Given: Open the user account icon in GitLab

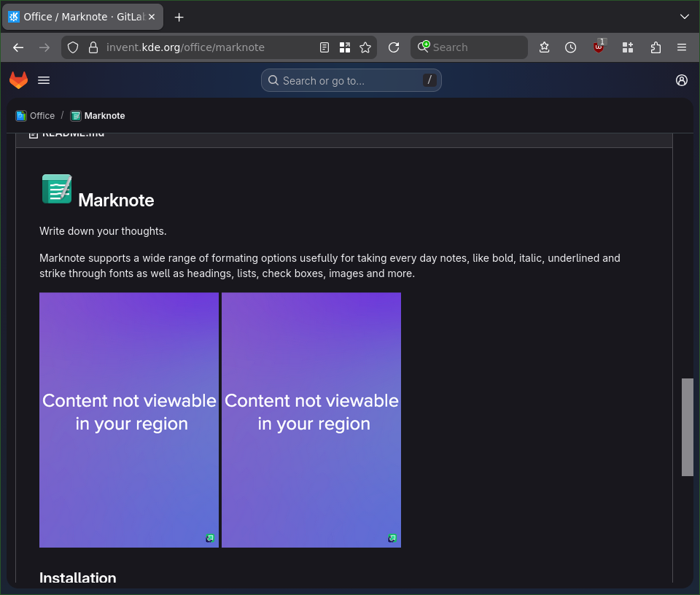Looking at the screenshot, I should pyautogui.click(x=682, y=80).
